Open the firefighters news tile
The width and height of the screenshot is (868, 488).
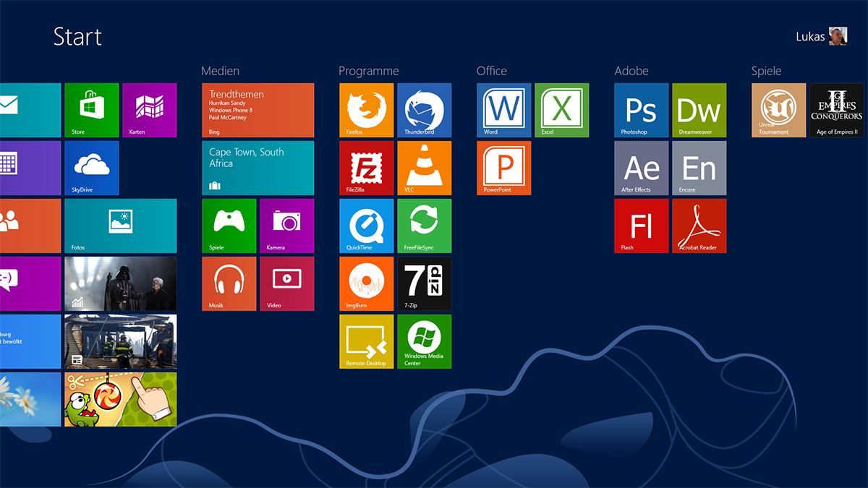tap(120, 341)
